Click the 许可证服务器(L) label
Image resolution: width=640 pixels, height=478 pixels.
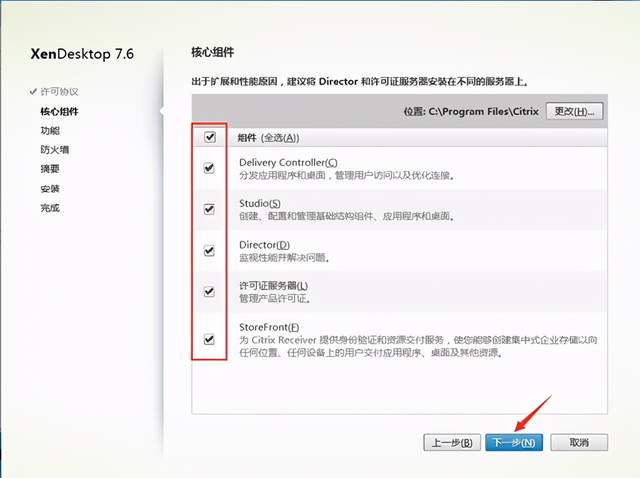pos(273,286)
